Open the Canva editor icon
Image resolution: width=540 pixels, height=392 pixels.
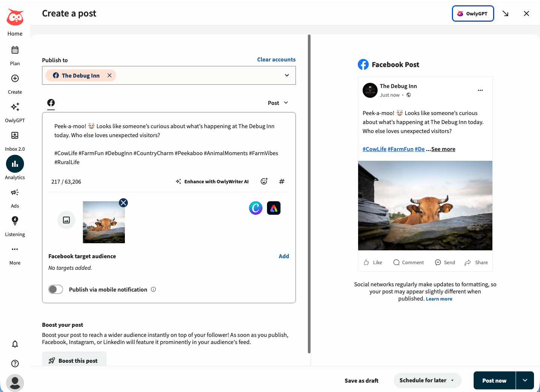click(255, 208)
